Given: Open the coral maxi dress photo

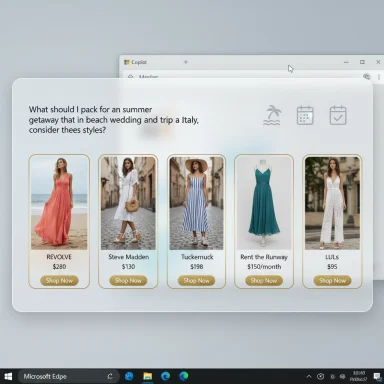Looking at the screenshot, I should click(59, 203).
